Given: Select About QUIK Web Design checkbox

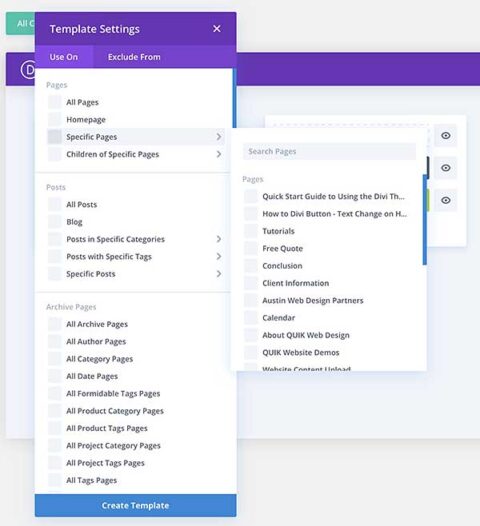Looking at the screenshot, I should [251, 335].
